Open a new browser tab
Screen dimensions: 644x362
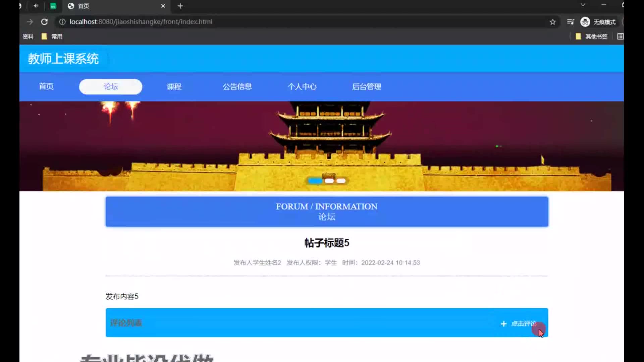click(x=180, y=6)
